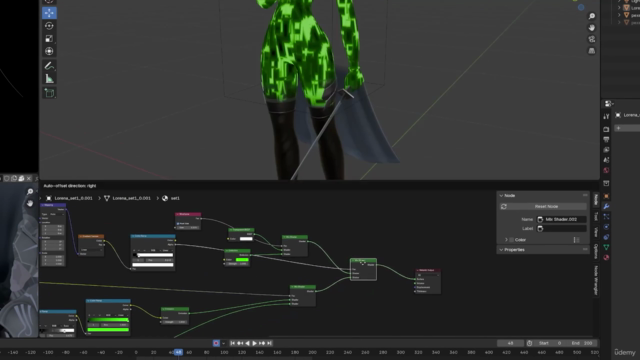Viewport: 640px width, 360px height.
Task: Switch perspective/orthographic grid icon
Action: coord(592,51)
